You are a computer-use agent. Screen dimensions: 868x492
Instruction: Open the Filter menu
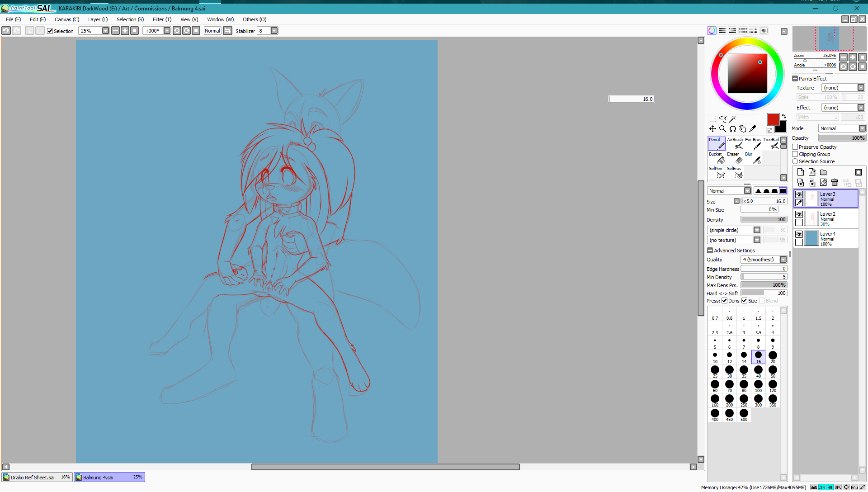[x=161, y=19]
